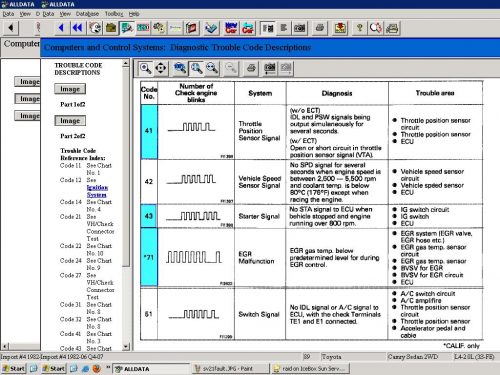Open the Windows Start button in taskbar

coord(14,368)
